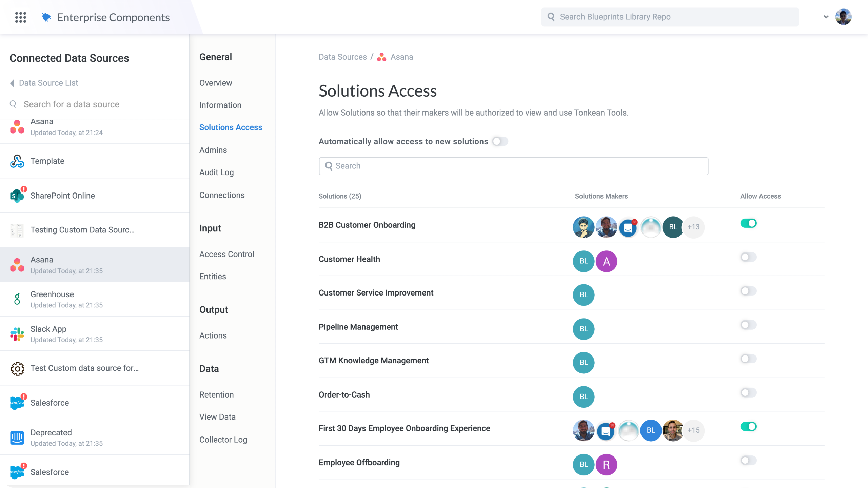Click the solutions search field
868x488 pixels.
click(513, 166)
